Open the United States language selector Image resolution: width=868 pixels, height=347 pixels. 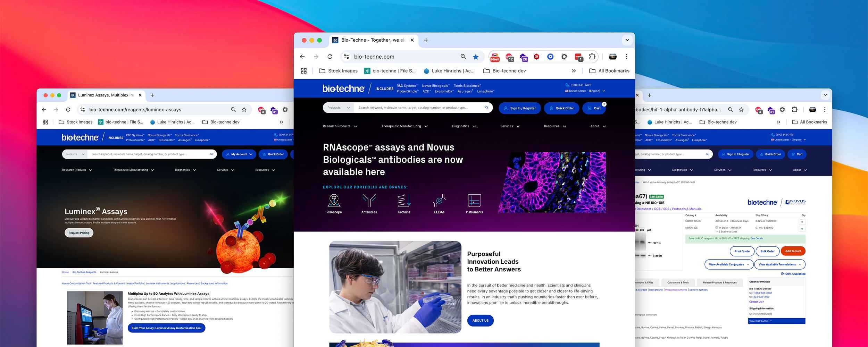pyautogui.click(x=585, y=91)
